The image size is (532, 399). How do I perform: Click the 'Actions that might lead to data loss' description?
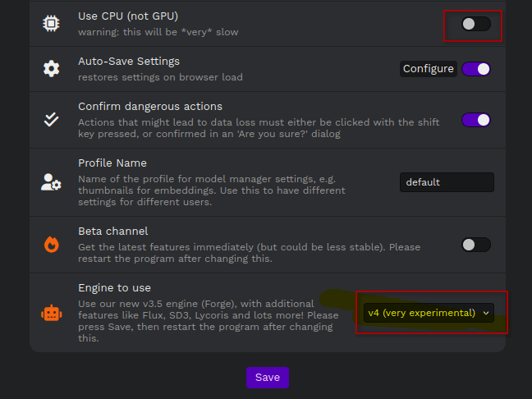[259, 128]
